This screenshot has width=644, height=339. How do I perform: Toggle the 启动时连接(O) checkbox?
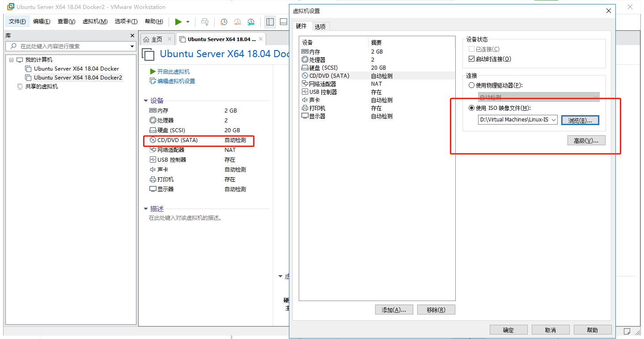click(x=471, y=59)
